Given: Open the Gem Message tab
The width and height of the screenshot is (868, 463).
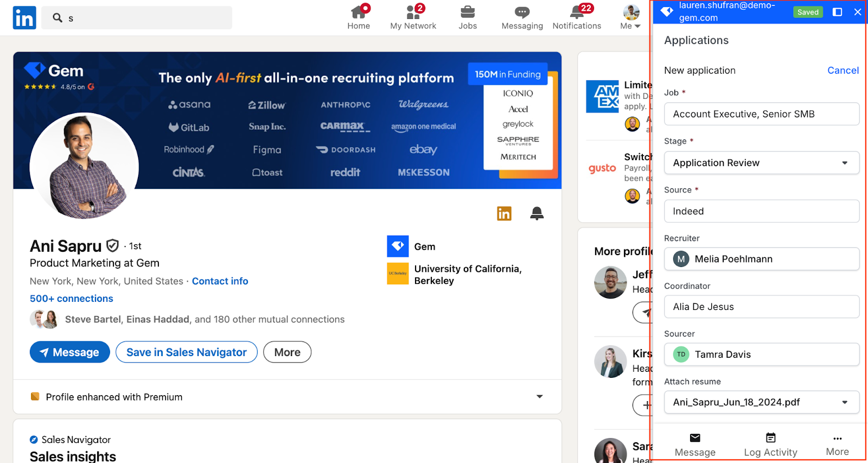Looking at the screenshot, I should 695,445.
